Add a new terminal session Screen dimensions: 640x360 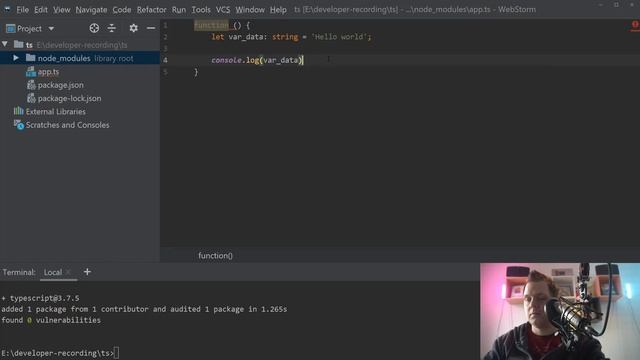click(x=87, y=272)
